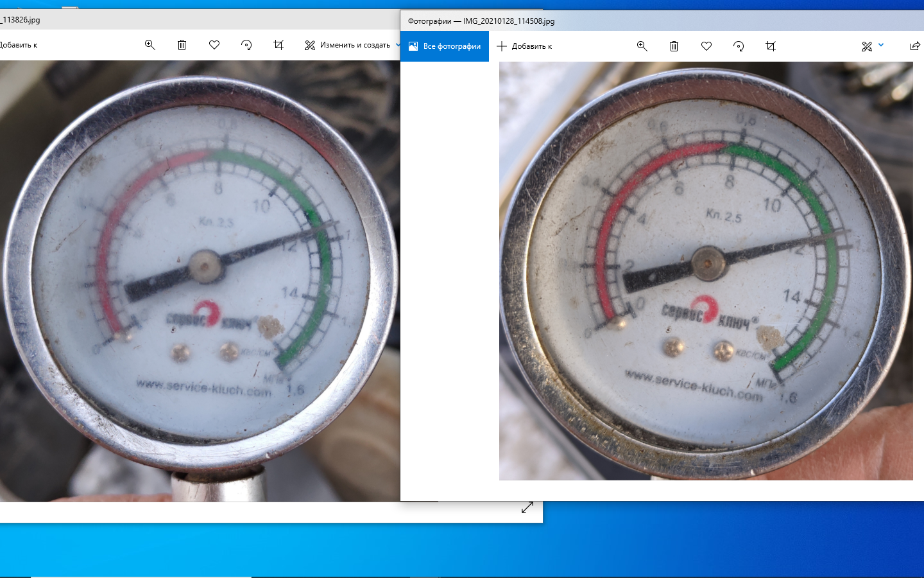Edit and create icon in right window

tap(867, 46)
